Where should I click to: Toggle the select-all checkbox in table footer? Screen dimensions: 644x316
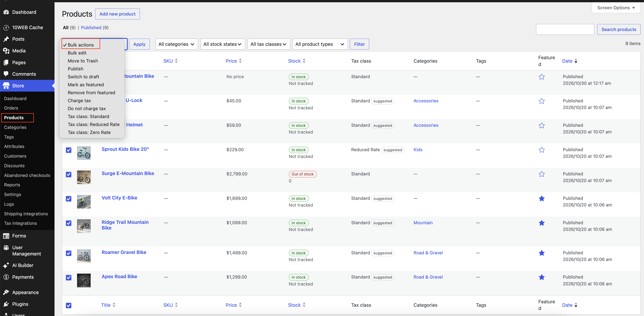69,305
